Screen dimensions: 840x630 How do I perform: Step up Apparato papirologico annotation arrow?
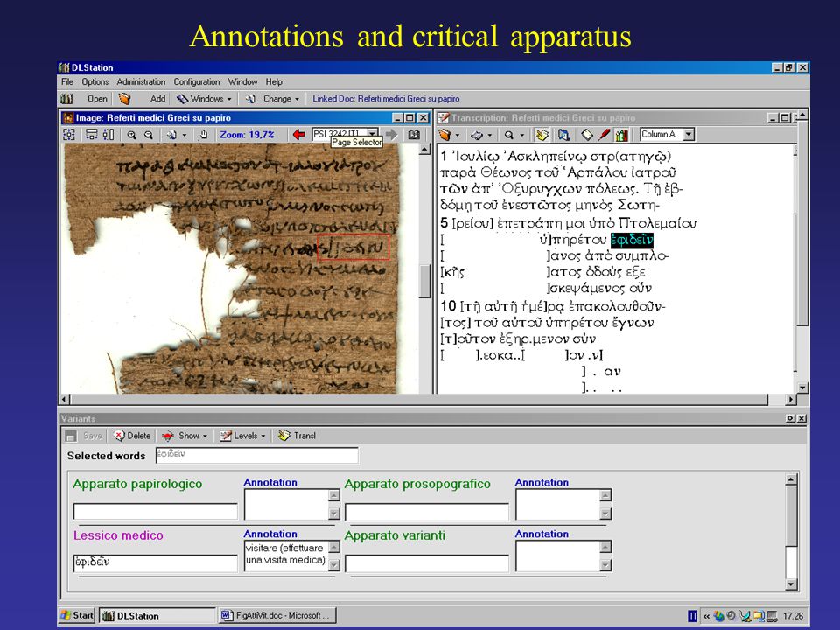(334, 495)
